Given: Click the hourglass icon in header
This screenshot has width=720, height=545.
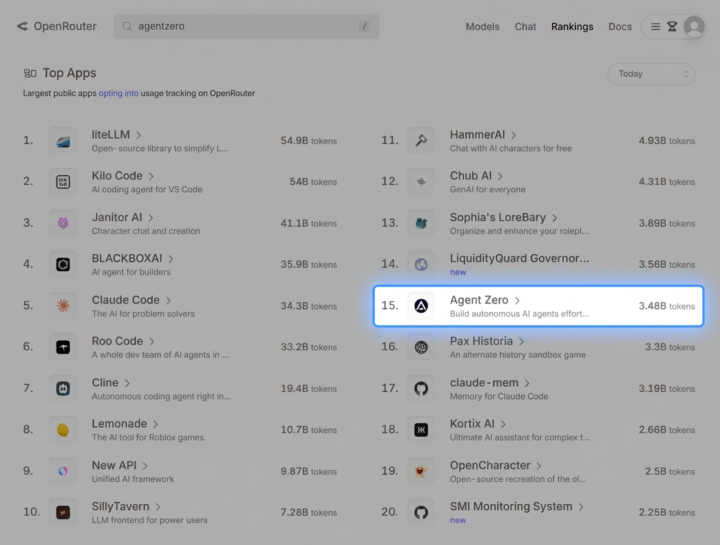Looking at the screenshot, I should click(672, 27).
